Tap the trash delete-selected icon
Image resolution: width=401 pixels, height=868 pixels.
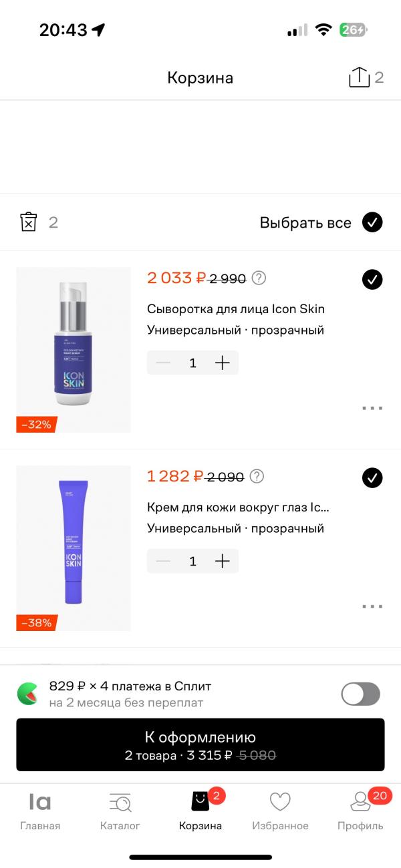pyautogui.click(x=28, y=222)
